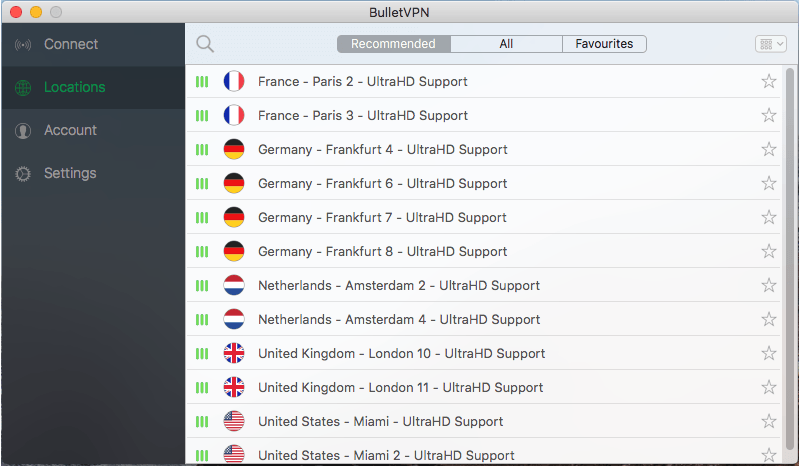The height and width of the screenshot is (466, 800).
Task: Choose United States - Miami server
Action: [380, 422]
